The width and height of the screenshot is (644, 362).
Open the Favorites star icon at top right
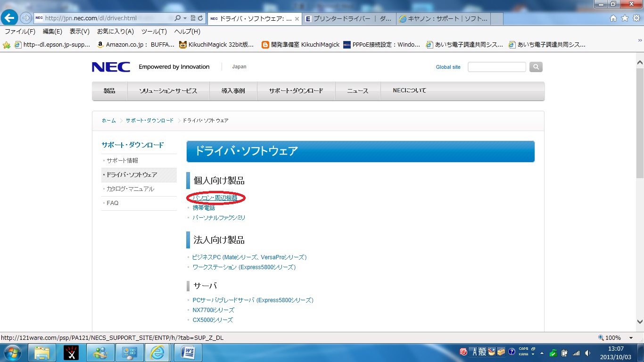point(625,18)
